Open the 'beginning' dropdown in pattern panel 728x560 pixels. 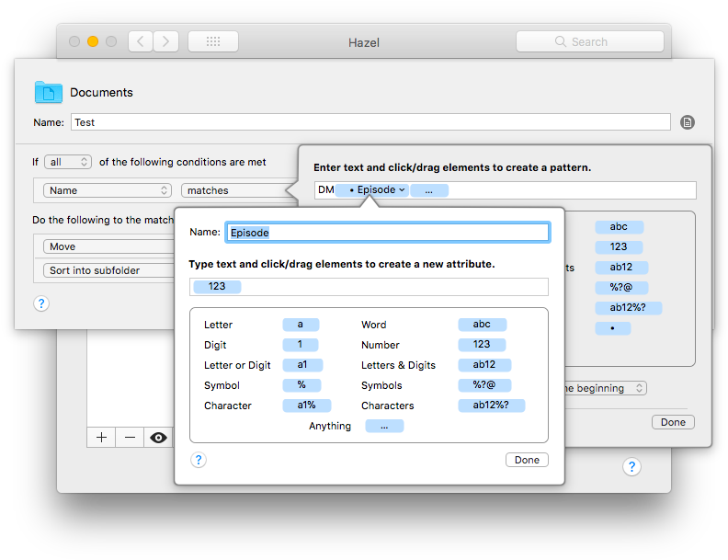(x=605, y=388)
